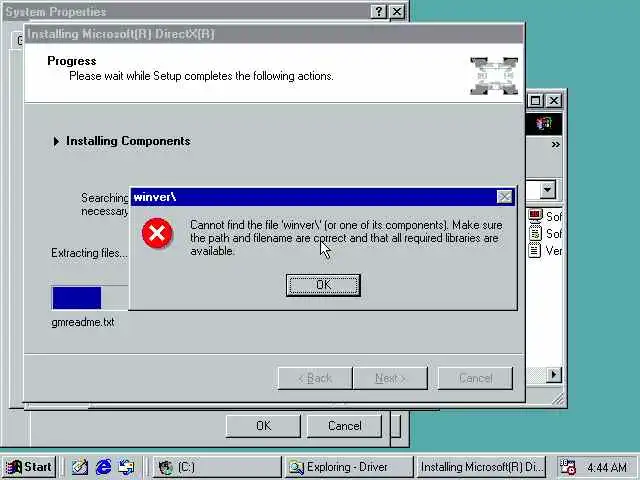Viewport: 640px width, 480px height.
Task: Click the notepad quick launch icon
Action: 80,467
